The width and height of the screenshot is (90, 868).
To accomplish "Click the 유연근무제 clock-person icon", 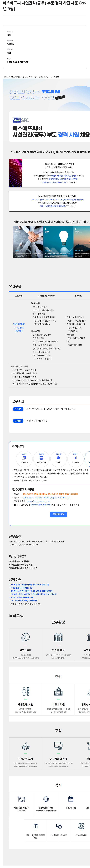I will 26,637.
